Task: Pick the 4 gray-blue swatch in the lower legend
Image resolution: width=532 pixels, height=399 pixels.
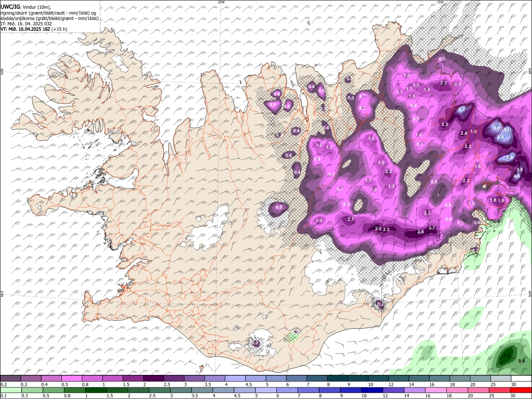Action: click(223, 390)
